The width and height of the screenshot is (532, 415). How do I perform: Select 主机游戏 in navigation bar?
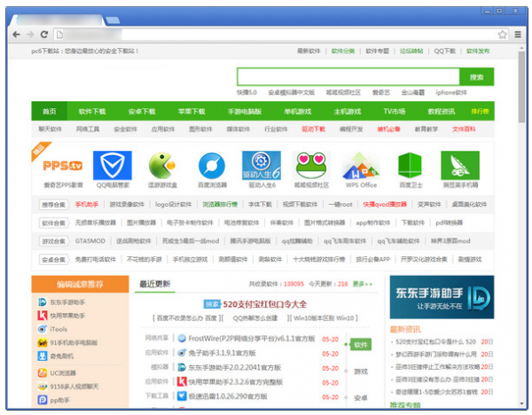tap(348, 112)
